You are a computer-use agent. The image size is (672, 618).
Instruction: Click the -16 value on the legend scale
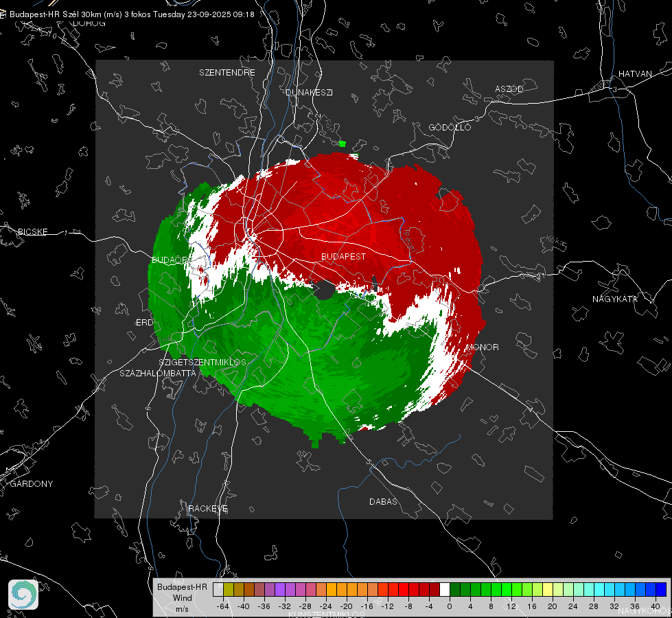(x=367, y=606)
